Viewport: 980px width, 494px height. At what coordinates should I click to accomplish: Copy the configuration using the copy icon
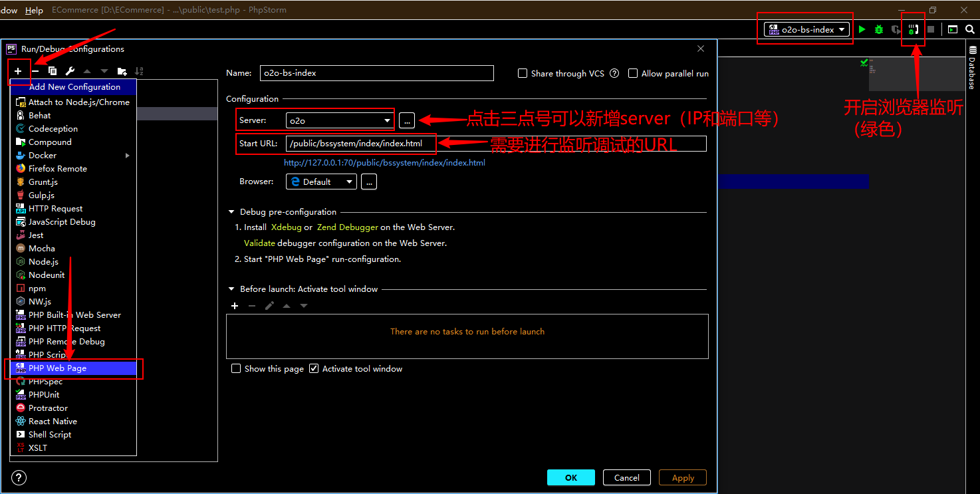point(53,71)
